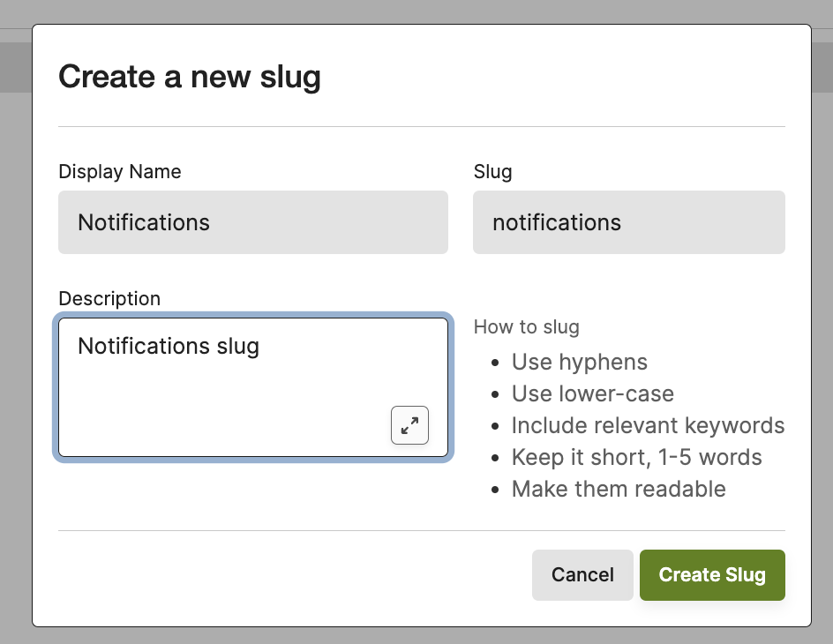Click the "Include relevant keywords" tip
The image size is (833, 644).
[648, 426]
